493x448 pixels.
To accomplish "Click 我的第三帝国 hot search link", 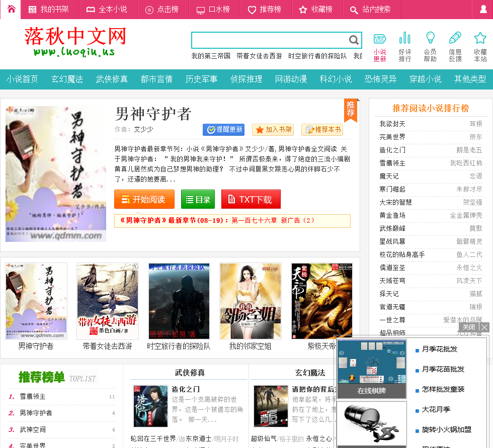I will (x=211, y=56).
